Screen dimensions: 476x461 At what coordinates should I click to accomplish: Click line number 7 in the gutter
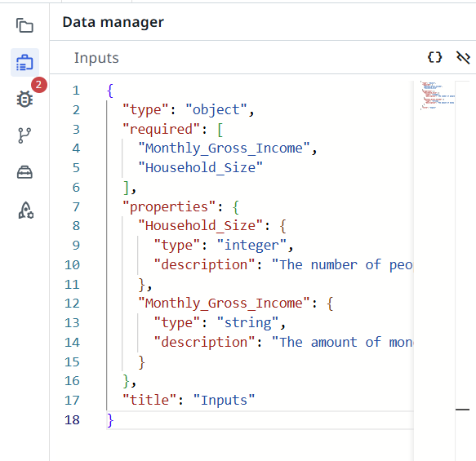click(76, 207)
